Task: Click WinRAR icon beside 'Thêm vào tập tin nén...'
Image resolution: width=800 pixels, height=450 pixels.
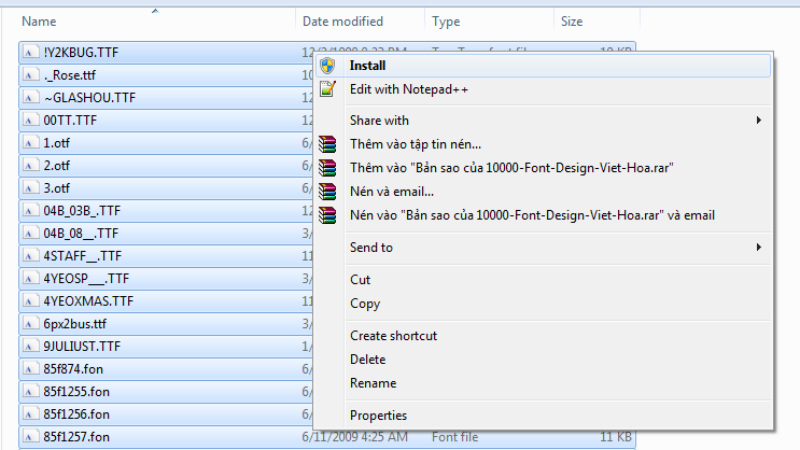Action: point(327,145)
